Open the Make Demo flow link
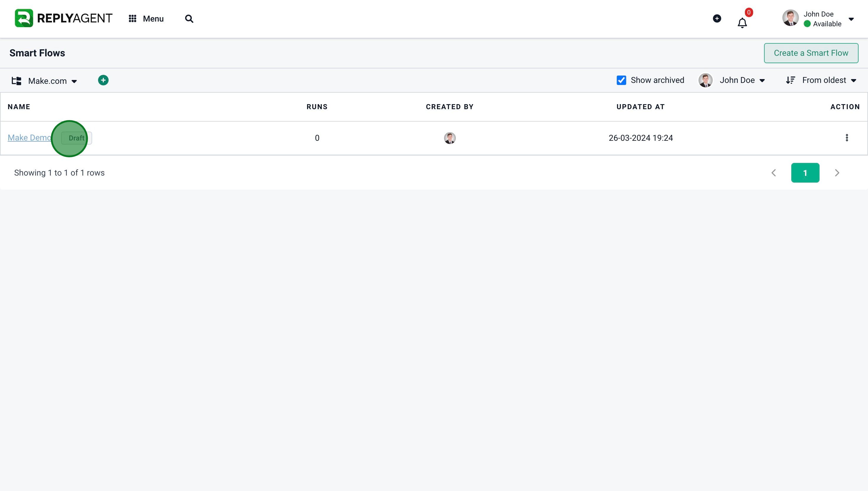 [x=29, y=138]
